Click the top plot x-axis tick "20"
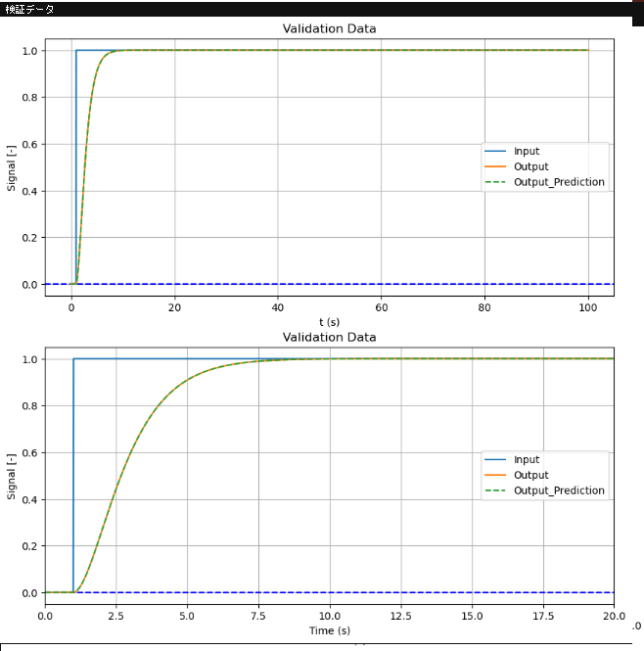Viewport: 644px width, 651px height. tap(174, 307)
